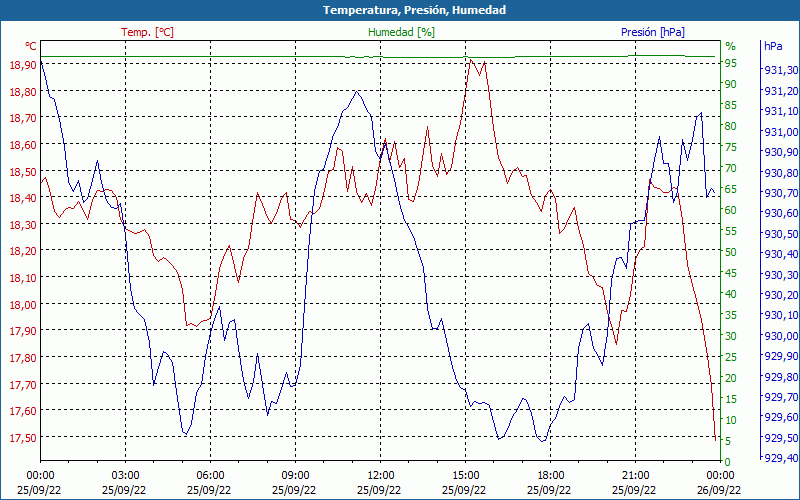The height and width of the screenshot is (500, 800).
Task: Click the 18,60 temperature axis value
Action: (x=23, y=145)
